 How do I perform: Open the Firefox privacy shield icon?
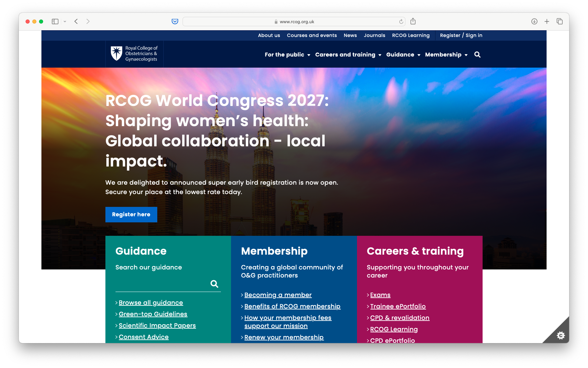click(x=175, y=21)
